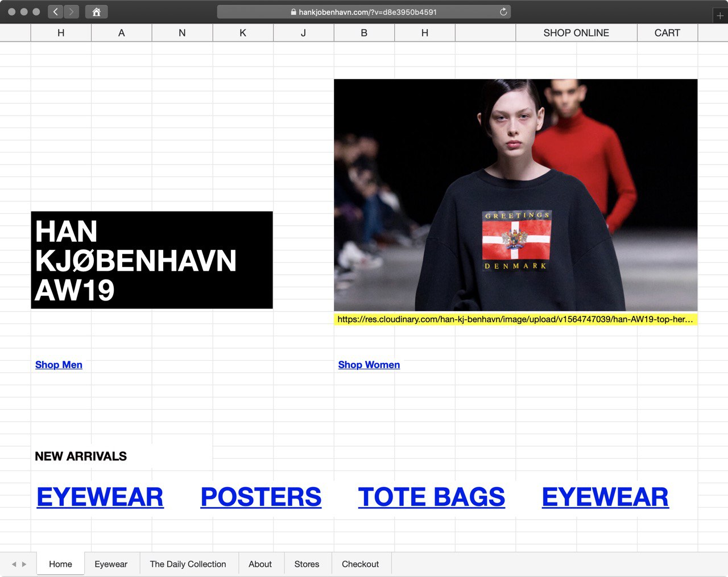Click column header B

[x=364, y=33]
